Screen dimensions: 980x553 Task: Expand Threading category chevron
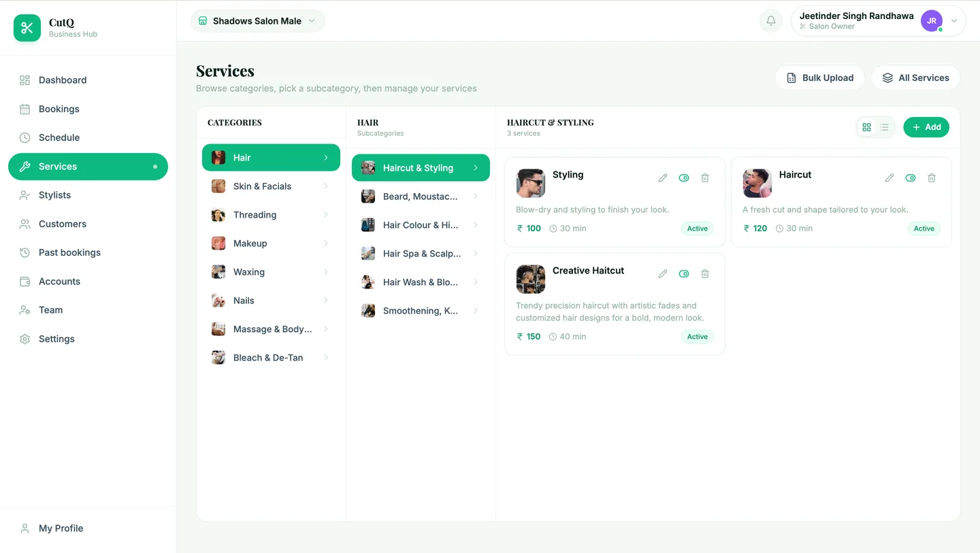tap(326, 215)
